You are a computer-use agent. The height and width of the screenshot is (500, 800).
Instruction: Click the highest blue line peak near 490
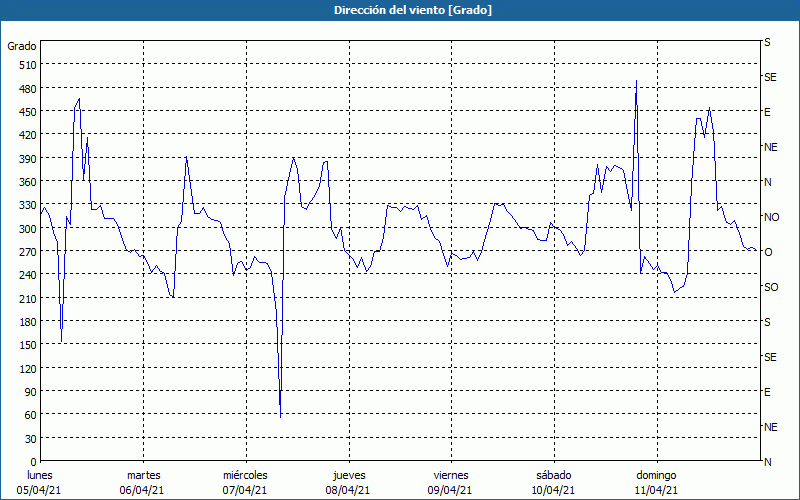(636, 81)
